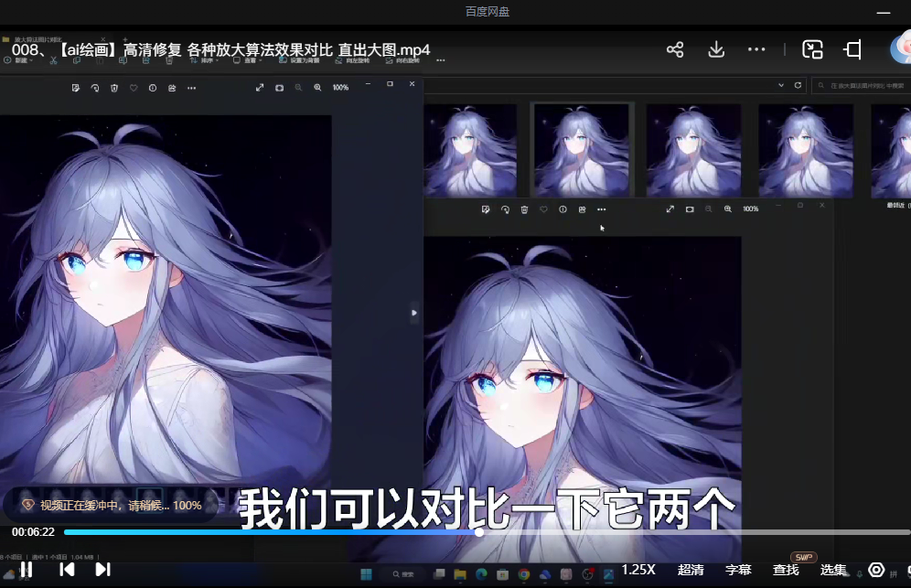Open the 新建 dropdown in file explorer
911x588 pixels.
click(x=18, y=60)
